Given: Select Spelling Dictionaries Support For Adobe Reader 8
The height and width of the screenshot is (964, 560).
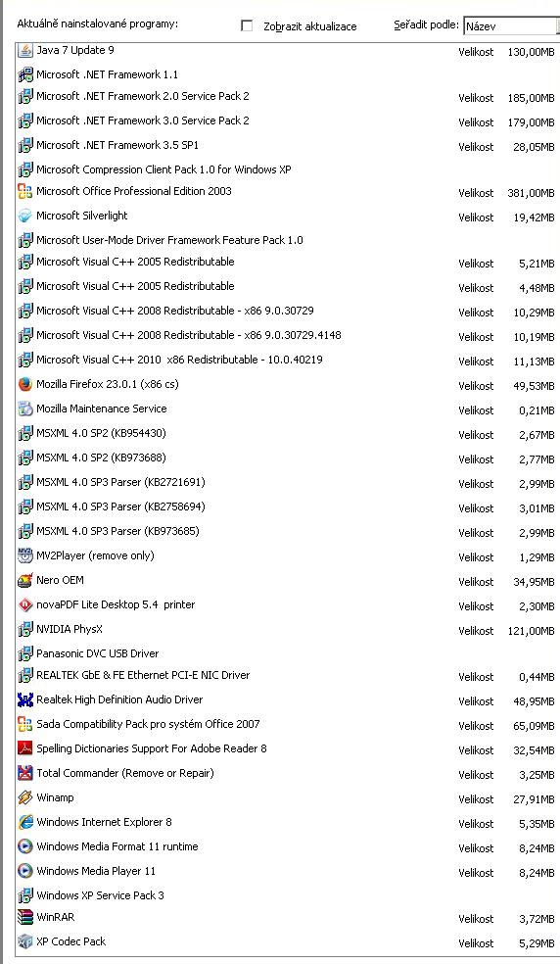Looking at the screenshot, I should (x=287, y=748).
